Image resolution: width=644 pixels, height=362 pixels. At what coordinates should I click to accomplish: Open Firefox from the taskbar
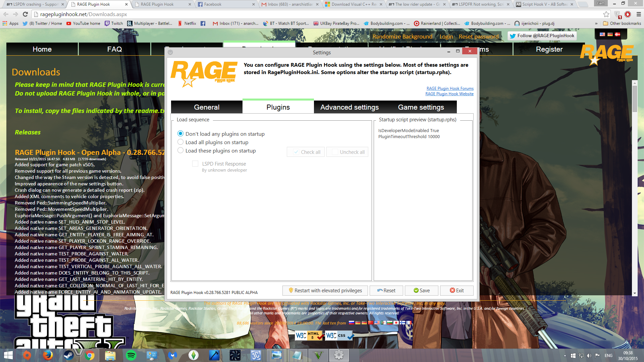pos(48,355)
